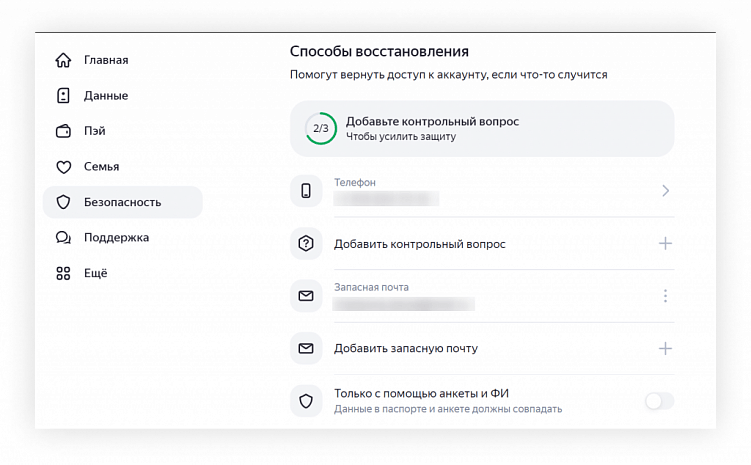The height and width of the screenshot is (465, 751).
Task: Click the 2/3 progress ring
Action: 321,128
